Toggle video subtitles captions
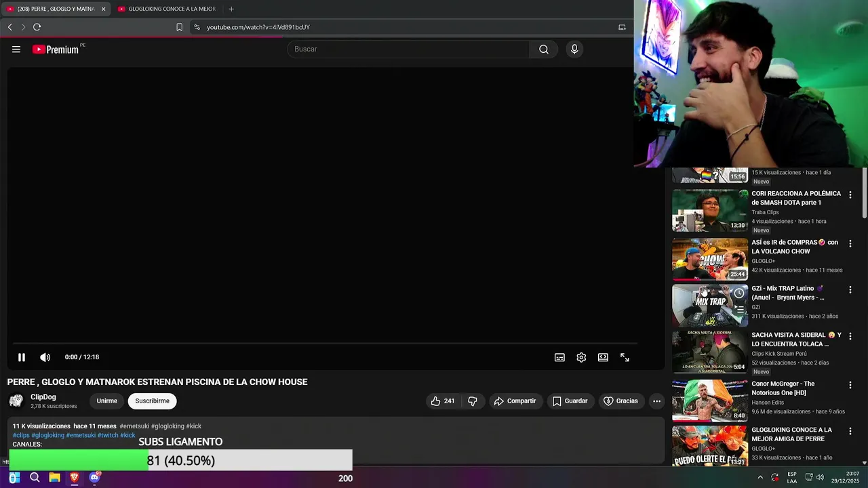 coord(559,357)
